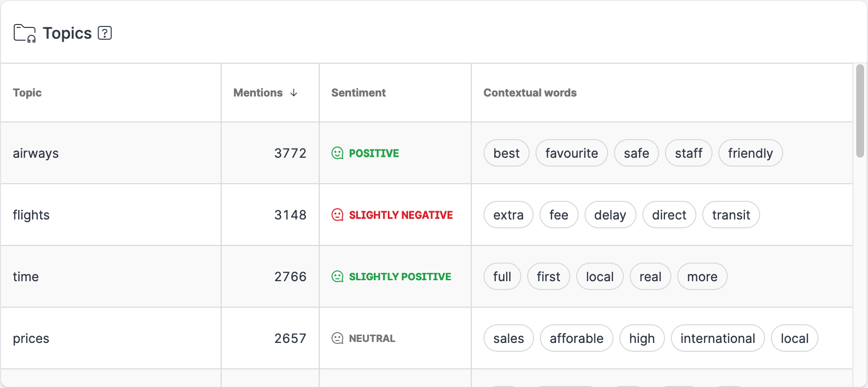Click the positive sentiment smiley for airways
Image resolution: width=868 pixels, height=388 pixels.
[337, 153]
